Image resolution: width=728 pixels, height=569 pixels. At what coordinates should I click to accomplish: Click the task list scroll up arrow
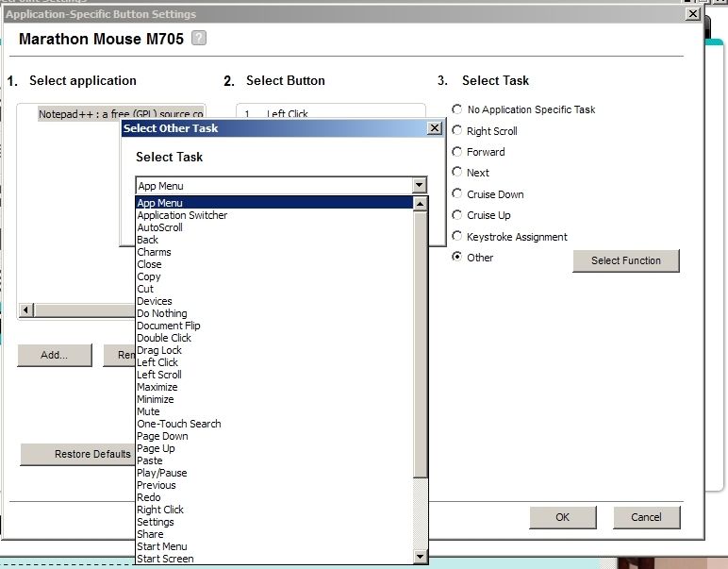pyautogui.click(x=420, y=204)
